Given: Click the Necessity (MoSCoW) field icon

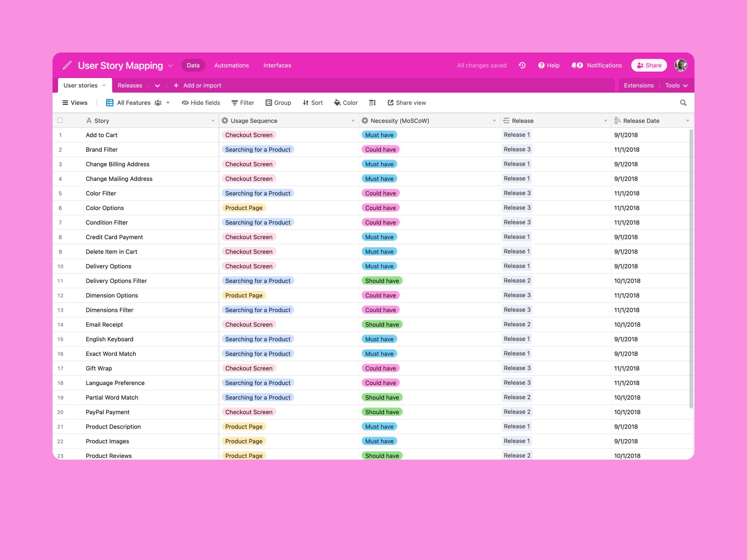Looking at the screenshot, I should [x=365, y=121].
